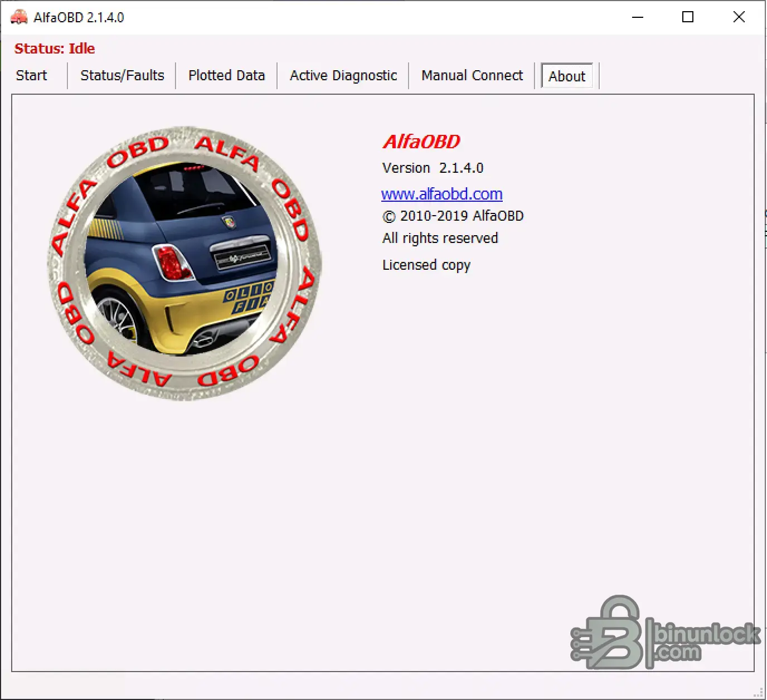Image resolution: width=767 pixels, height=700 pixels.
Task: Click the AlfaOBD car icon in title bar
Action: [19, 17]
